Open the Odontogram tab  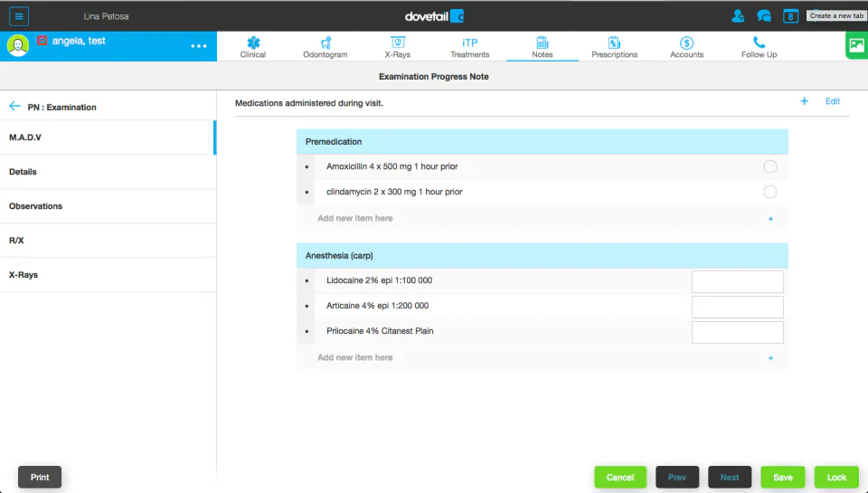(x=325, y=46)
